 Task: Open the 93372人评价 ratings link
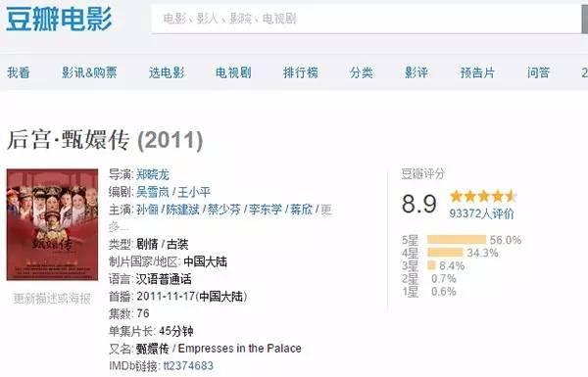481,213
